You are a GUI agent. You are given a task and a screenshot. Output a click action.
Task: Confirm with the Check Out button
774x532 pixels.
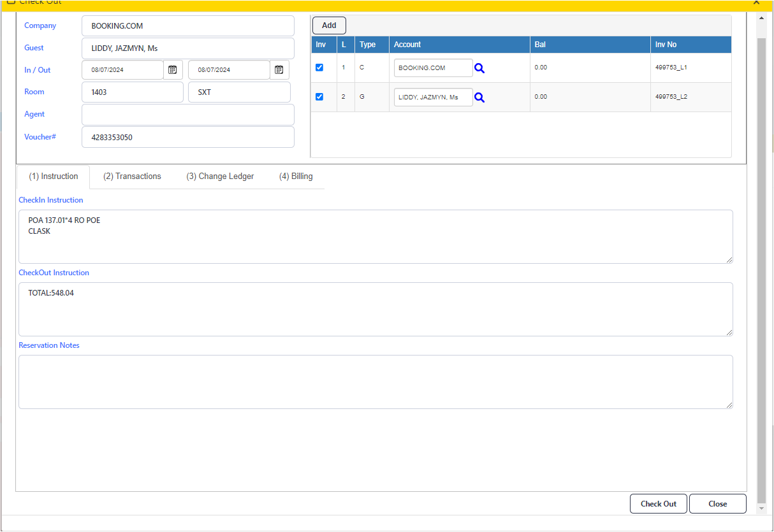(659, 504)
